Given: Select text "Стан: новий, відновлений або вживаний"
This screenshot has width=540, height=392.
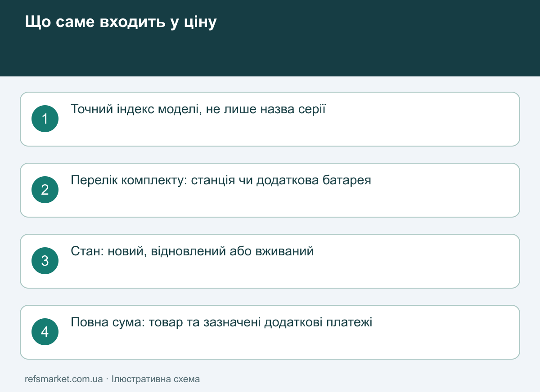Looking at the screenshot, I should point(192,251).
